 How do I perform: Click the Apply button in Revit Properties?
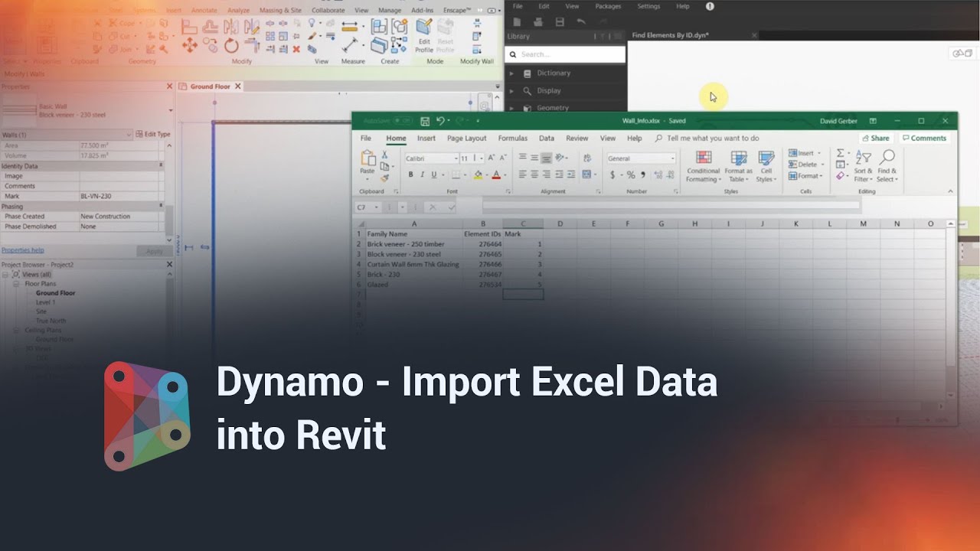pyautogui.click(x=154, y=251)
